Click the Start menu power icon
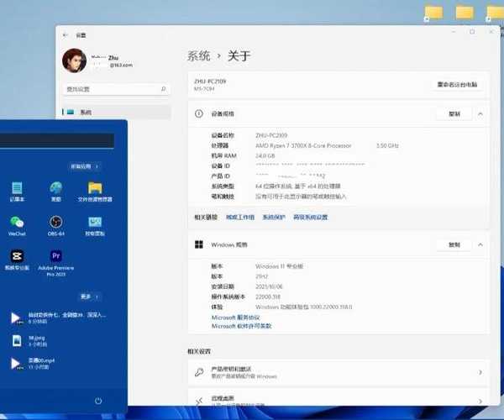 [98, 401]
